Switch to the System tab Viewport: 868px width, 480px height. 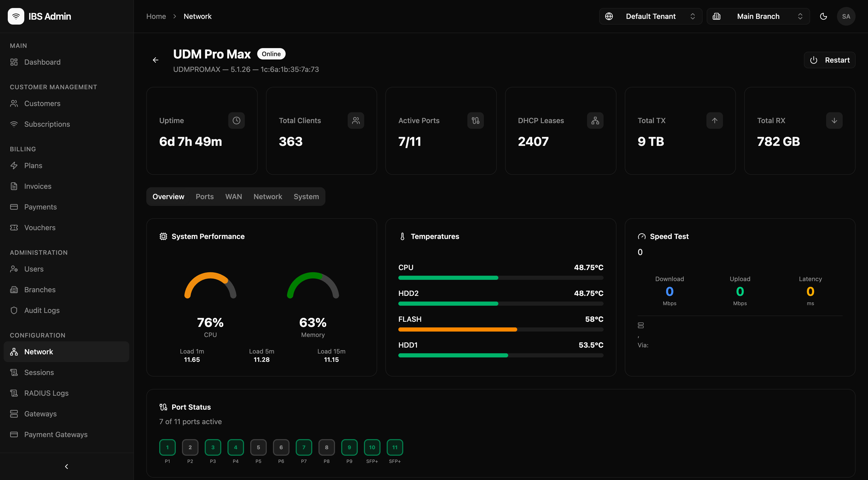coord(306,197)
